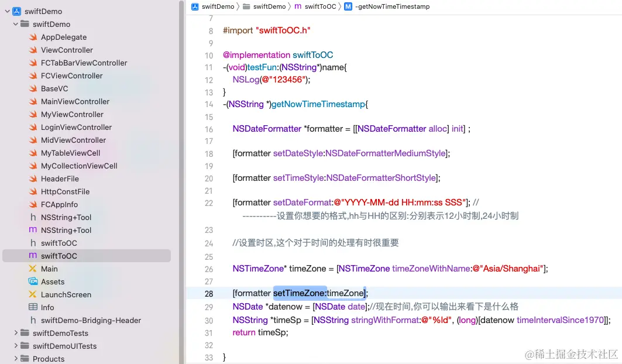Click the AppDelegate file icon

(34, 37)
